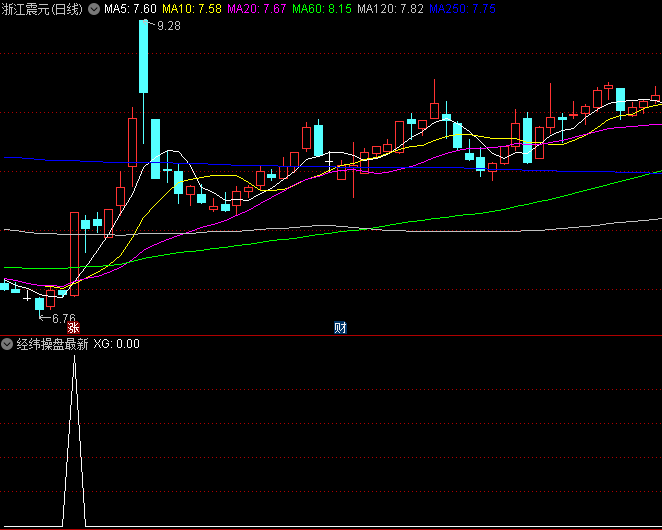Click the red 涨 marker icon

pos(72,327)
